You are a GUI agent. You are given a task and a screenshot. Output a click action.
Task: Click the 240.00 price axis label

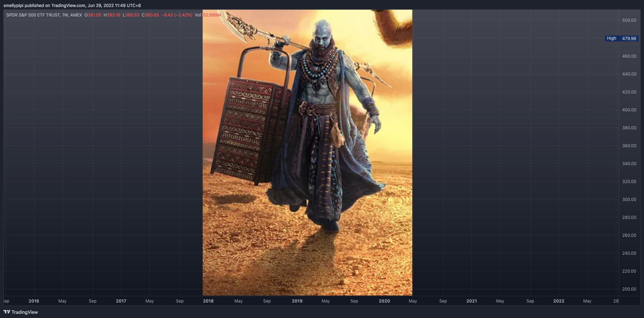pos(629,253)
